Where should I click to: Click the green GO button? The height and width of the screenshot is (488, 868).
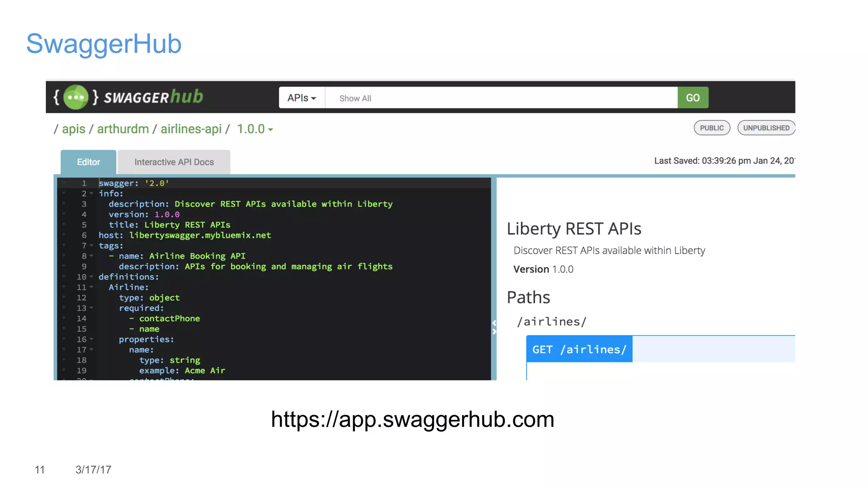[x=693, y=98]
